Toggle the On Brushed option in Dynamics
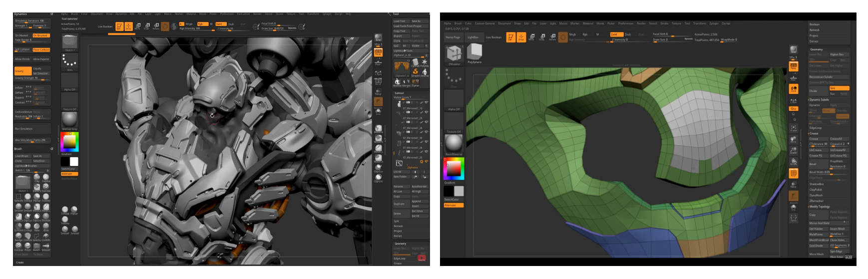The height and width of the screenshot is (279, 868). (x=40, y=35)
